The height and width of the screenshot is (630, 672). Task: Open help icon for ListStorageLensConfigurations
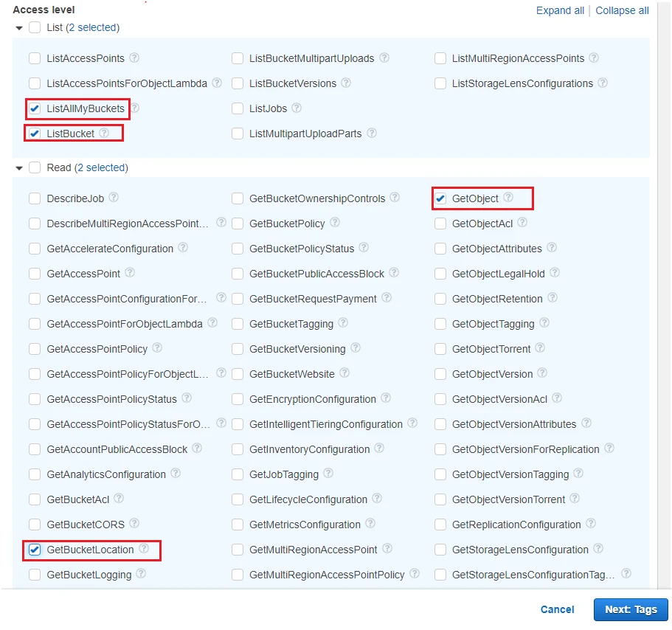click(603, 83)
